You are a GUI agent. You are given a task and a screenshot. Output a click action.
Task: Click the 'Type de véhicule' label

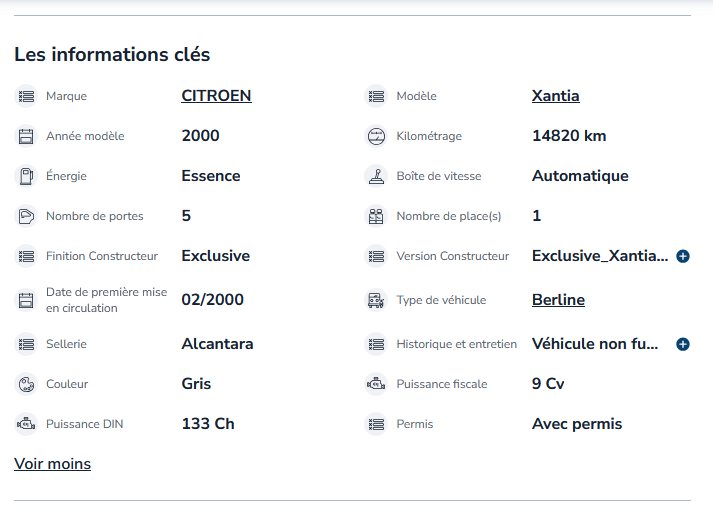tap(441, 300)
